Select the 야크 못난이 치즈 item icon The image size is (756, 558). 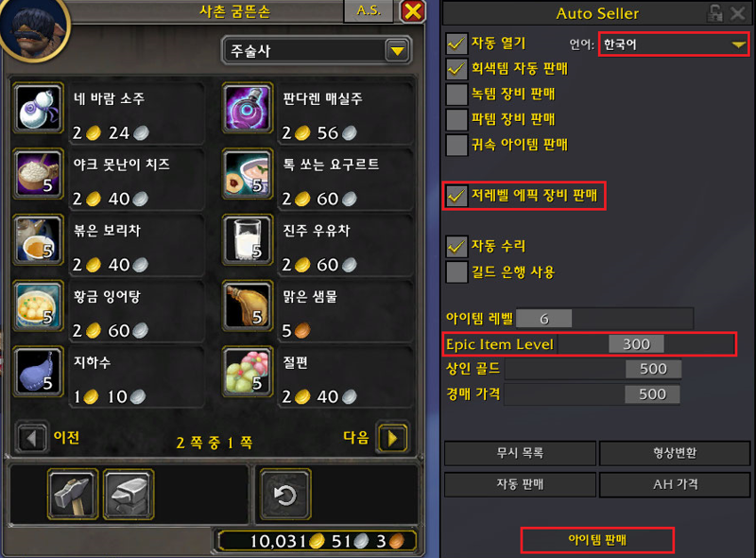(38, 174)
